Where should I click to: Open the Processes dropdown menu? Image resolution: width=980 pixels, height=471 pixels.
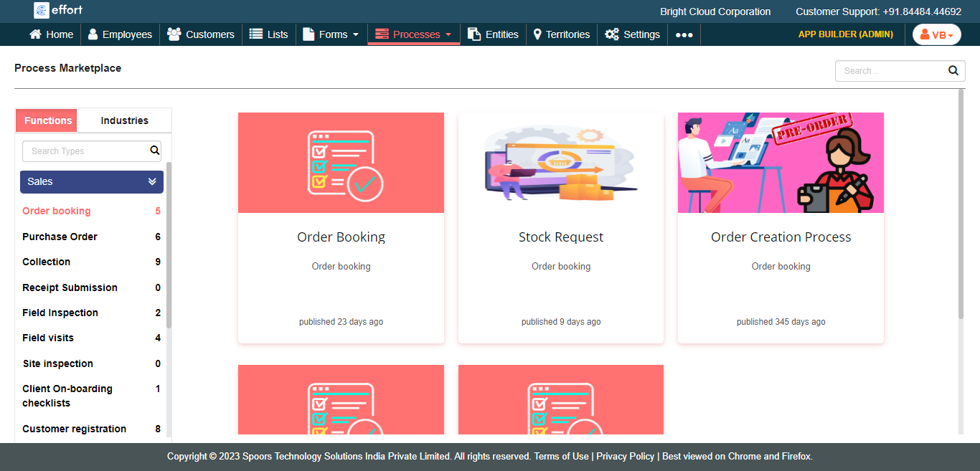pos(414,34)
